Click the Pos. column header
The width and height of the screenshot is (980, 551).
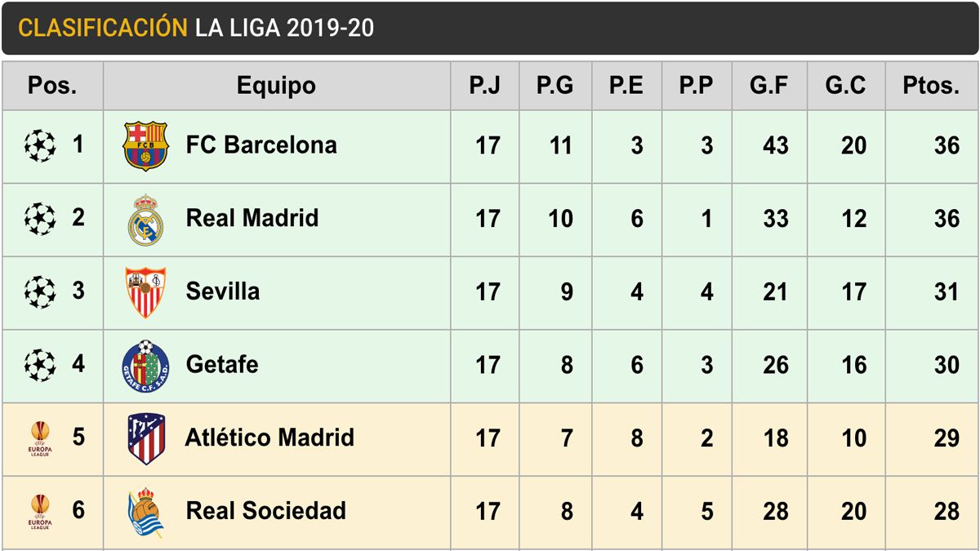coord(52,86)
